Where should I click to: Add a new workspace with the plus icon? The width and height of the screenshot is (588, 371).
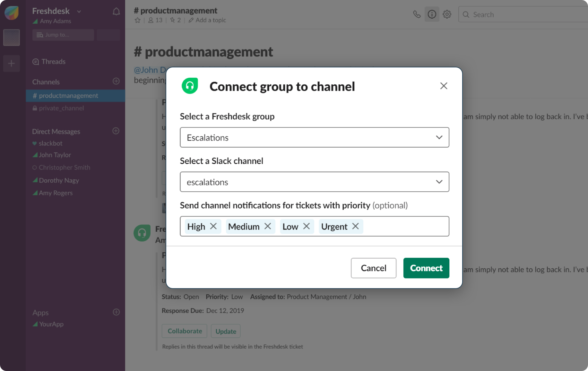(11, 64)
